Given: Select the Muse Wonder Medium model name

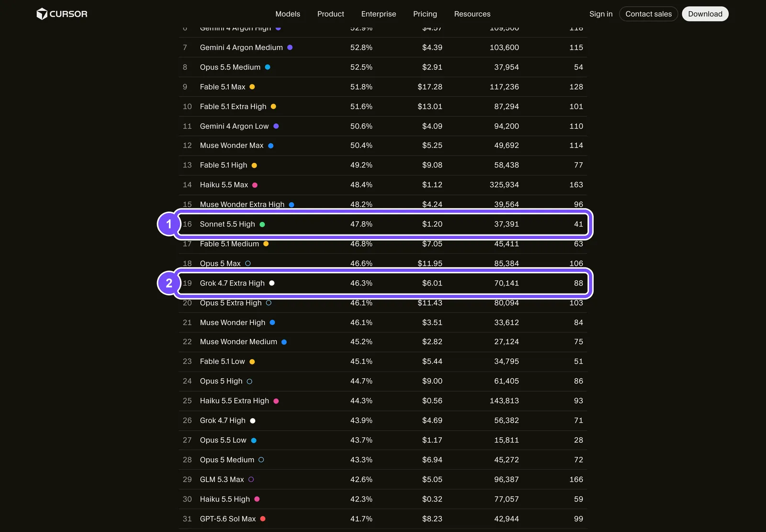Looking at the screenshot, I should click(x=238, y=342).
